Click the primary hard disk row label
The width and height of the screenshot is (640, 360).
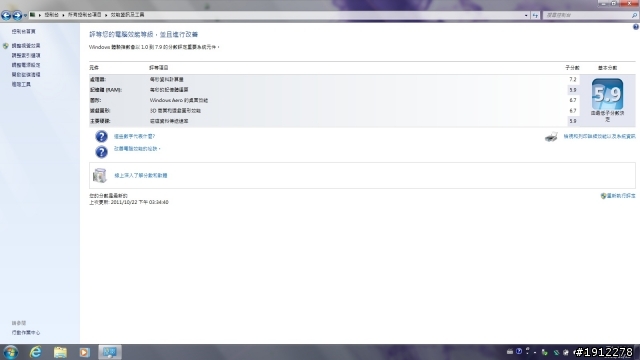(100, 121)
